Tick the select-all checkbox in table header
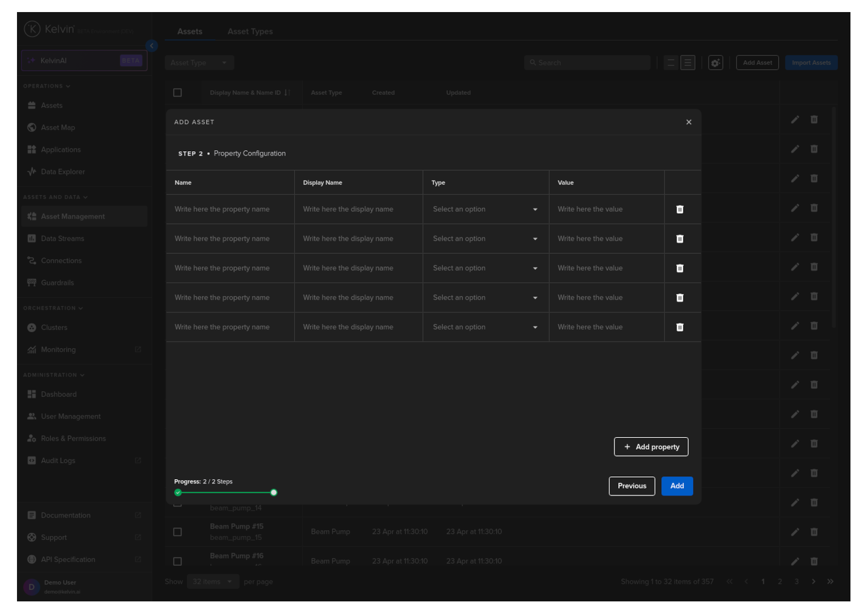 tap(178, 93)
